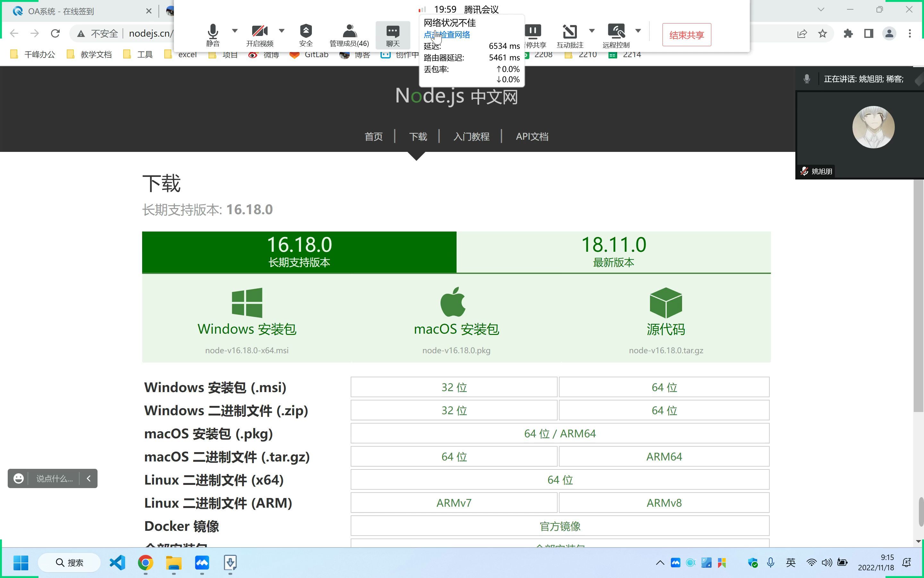Click the taskbar 搜索 box
The height and width of the screenshot is (578, 924).
click(x=70, y=563)
